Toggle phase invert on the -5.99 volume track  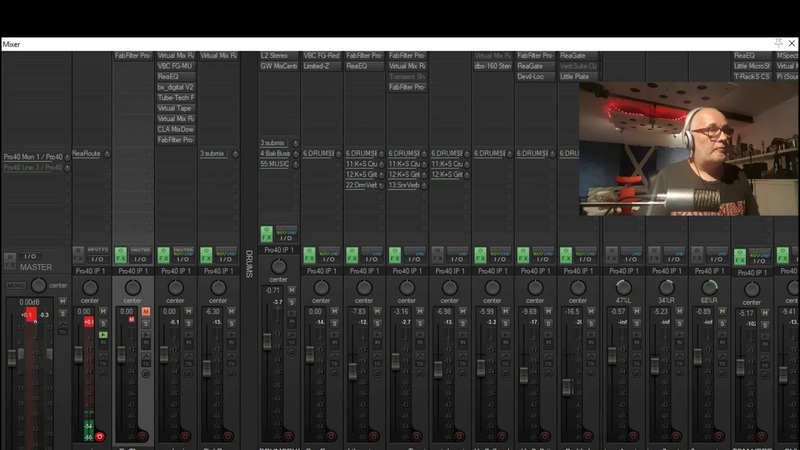506,373
